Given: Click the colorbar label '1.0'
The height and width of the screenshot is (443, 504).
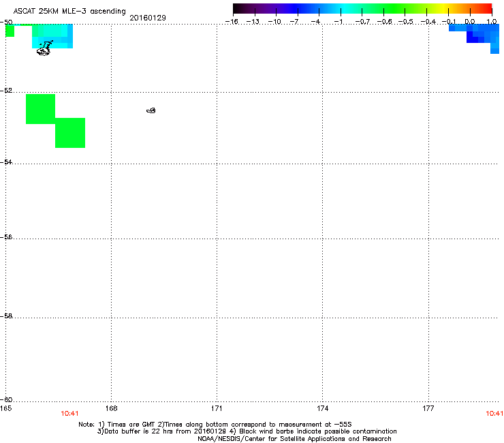Looking at the screenshot, I should click(x=492, y=22).
